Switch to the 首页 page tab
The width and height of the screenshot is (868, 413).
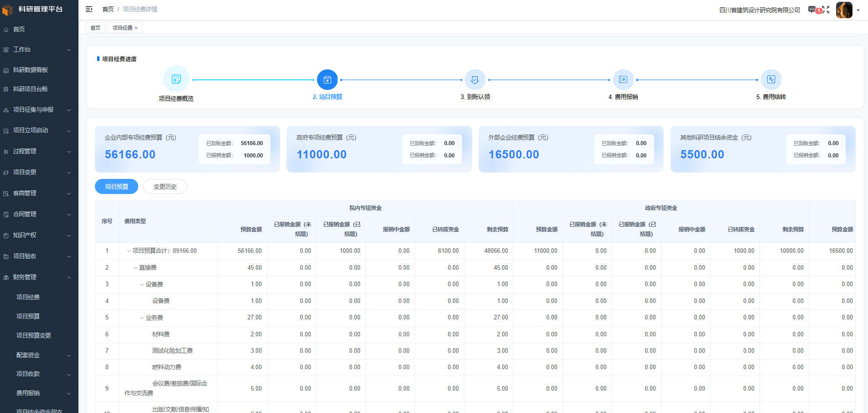tap(95, 28)
